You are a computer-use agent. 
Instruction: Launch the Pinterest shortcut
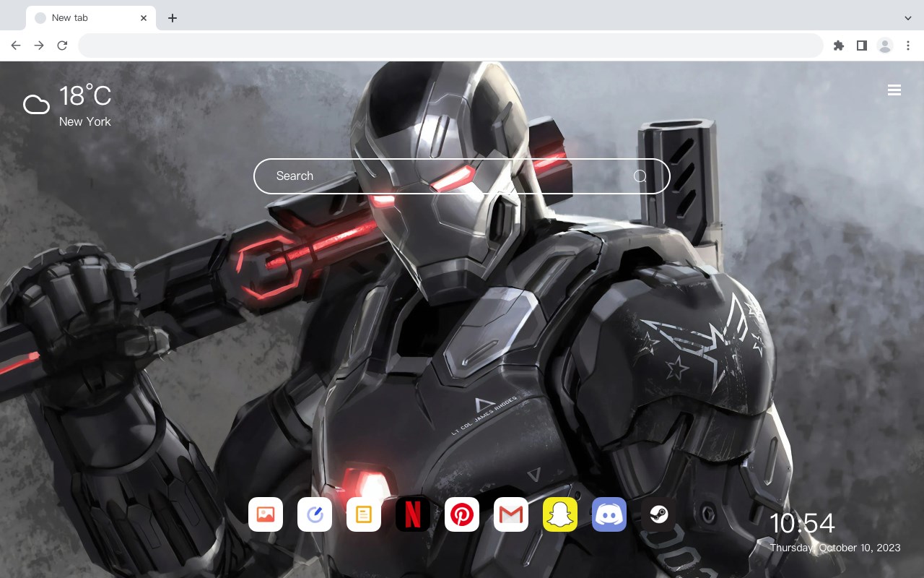click(462, 514)
